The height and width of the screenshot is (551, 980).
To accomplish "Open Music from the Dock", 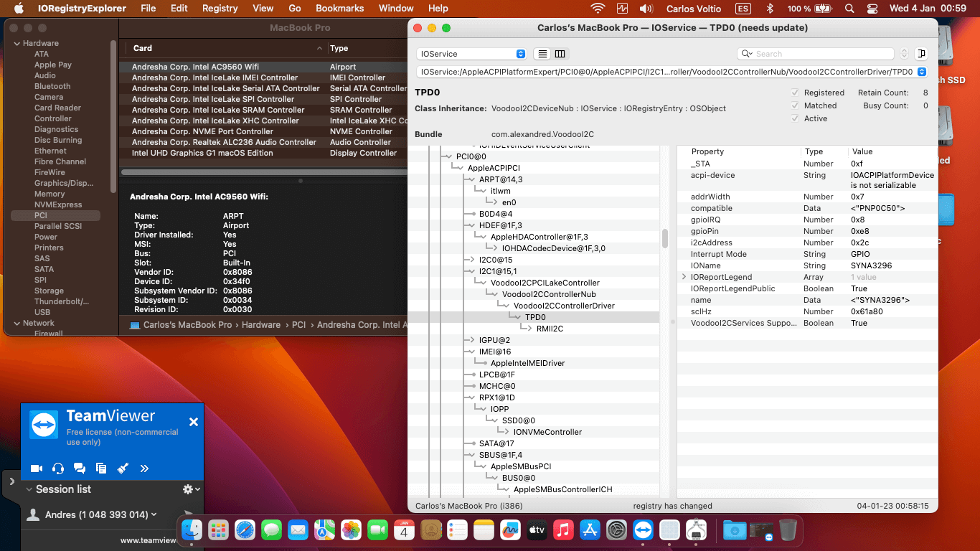I will click(563, 530).
